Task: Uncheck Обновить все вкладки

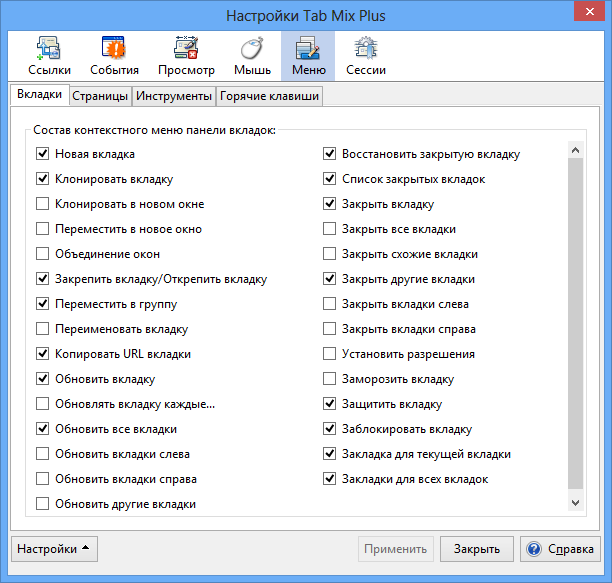Action: pyautogui.click(x=43, y=428)
